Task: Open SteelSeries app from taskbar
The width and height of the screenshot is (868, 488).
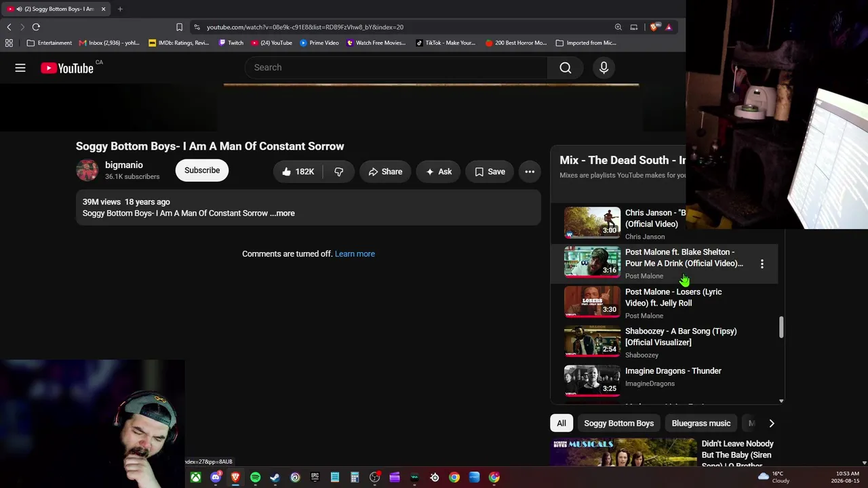Action: [435, 477]
